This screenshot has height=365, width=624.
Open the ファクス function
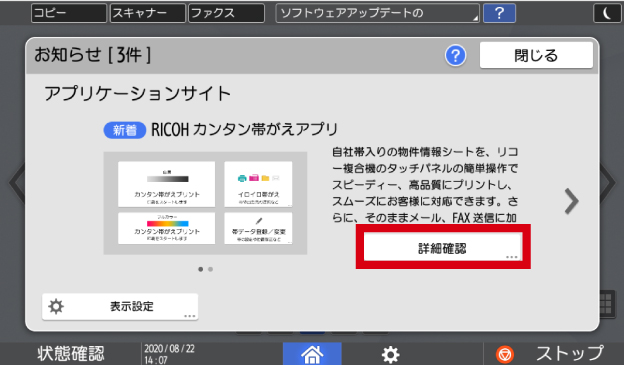pos(226,13)
